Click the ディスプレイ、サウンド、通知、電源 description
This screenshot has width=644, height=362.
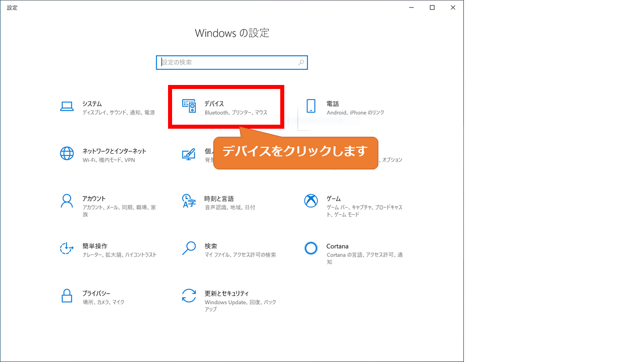tap(119, 113)
